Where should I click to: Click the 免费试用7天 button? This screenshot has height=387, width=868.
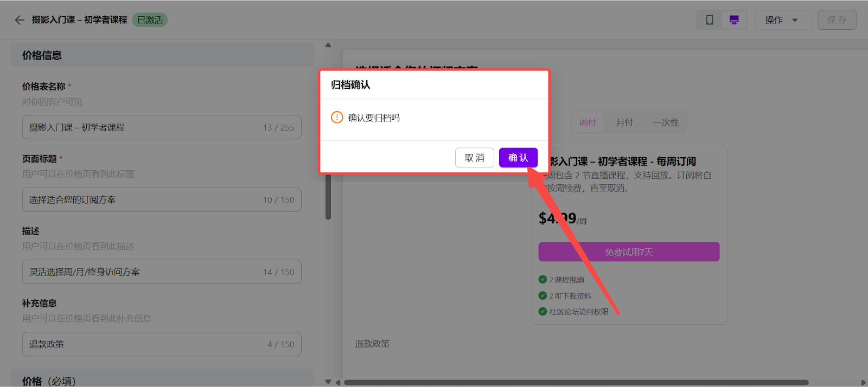point(629,252)
